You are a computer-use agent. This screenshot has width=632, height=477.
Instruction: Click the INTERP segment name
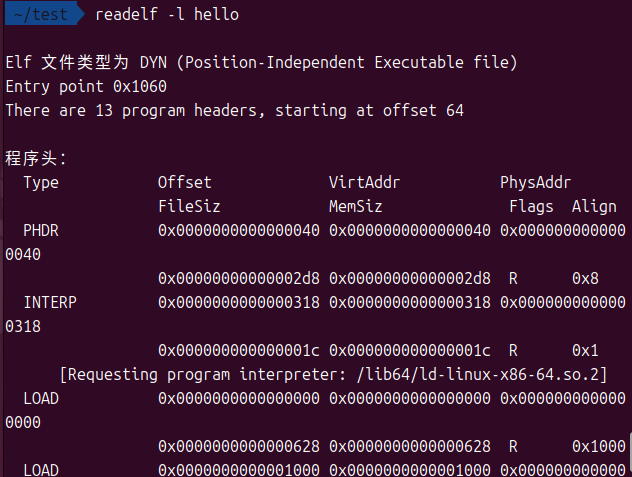tap(50, 302)
